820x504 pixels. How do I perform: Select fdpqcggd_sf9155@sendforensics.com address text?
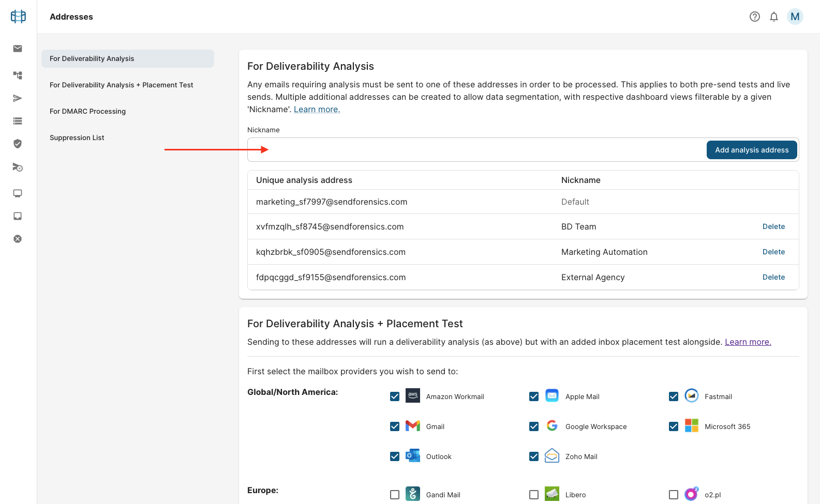coord(331,277)
